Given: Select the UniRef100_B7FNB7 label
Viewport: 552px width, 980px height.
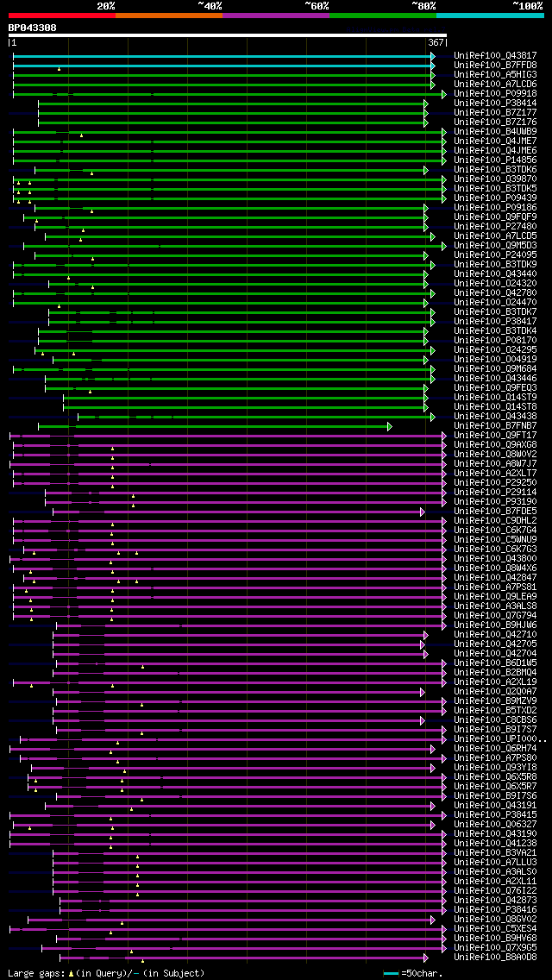Looking at the screenshot, I should [495, 425].
